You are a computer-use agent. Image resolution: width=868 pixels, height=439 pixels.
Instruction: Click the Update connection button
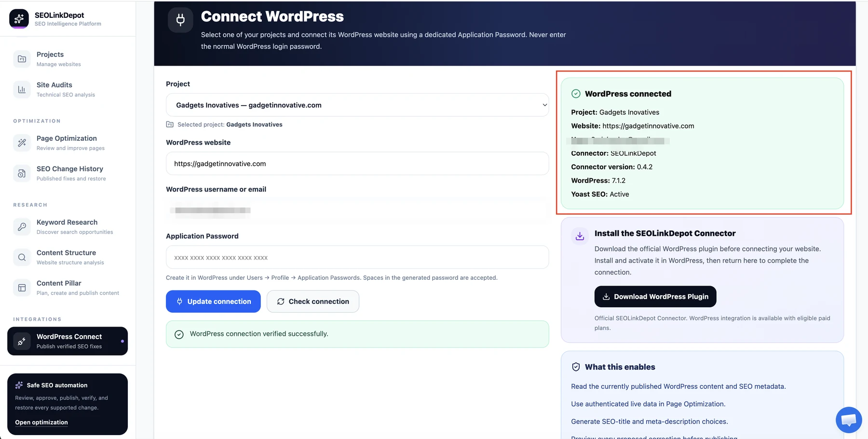coord(213,302)
